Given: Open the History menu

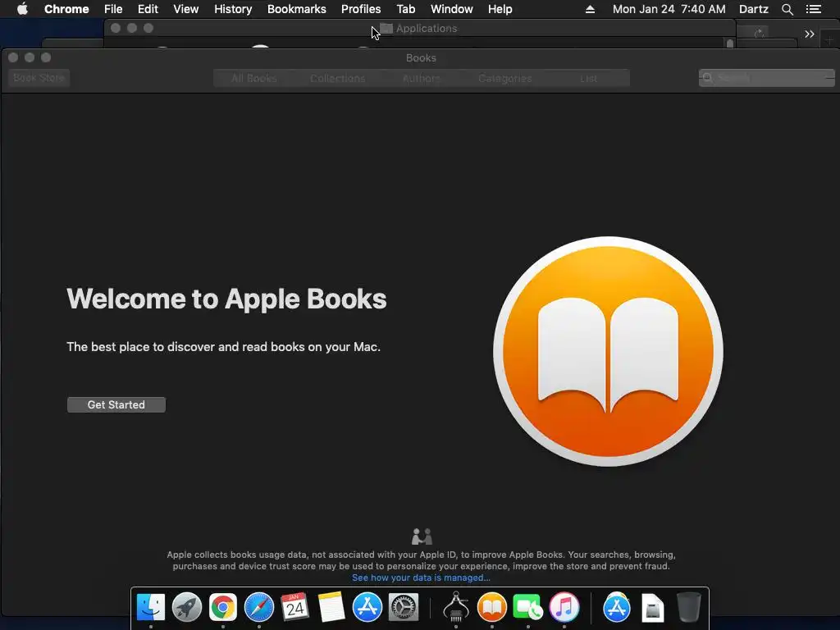Looking at the screenshot, I should coord(233,9).
